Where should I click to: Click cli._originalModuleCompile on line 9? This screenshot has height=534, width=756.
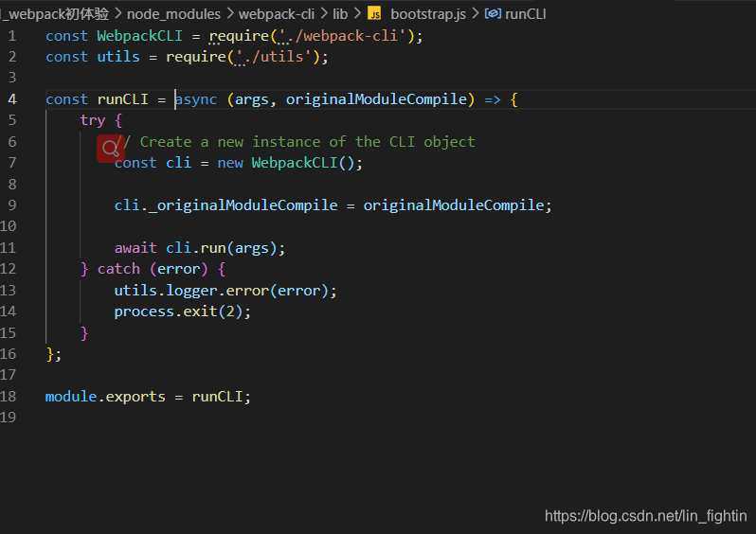tap(225, 205)
